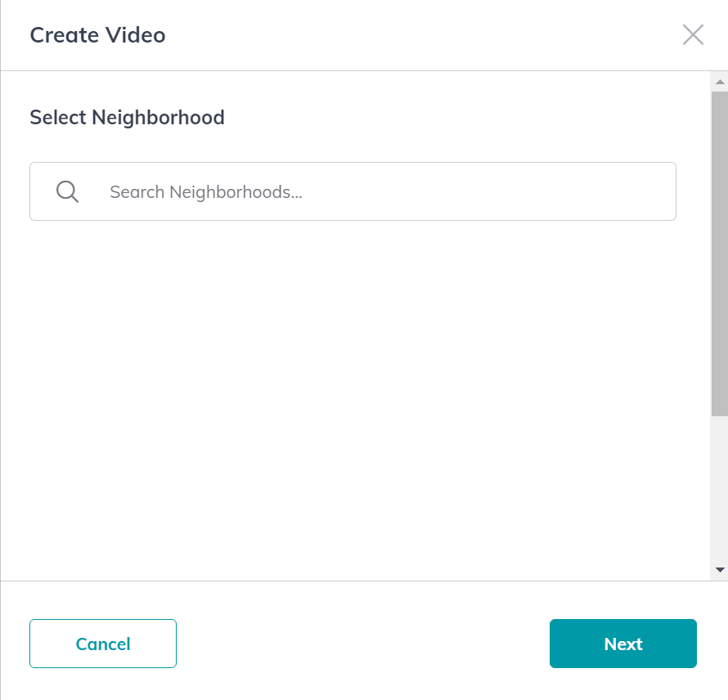The height and width of the screenshot is (700, 728).
Task: Focus the Search Neighborhoods input field
Action: tap(353, 191)
